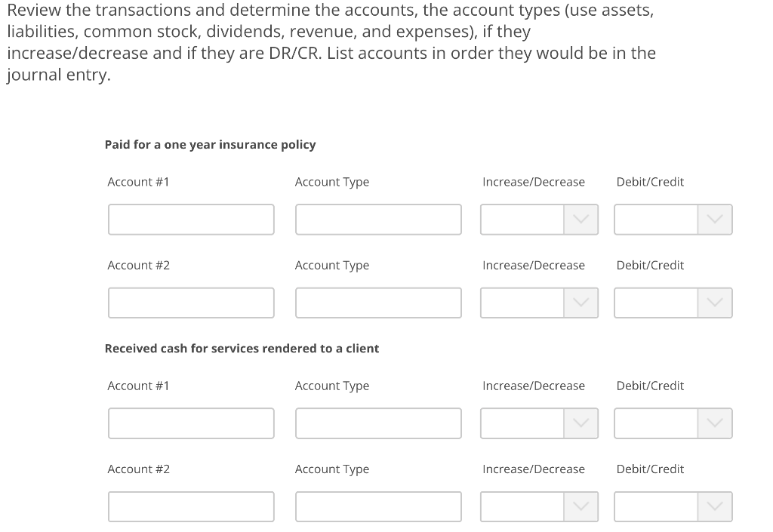
Task: Select the Account #1 field under the insurance transaction
Action: click(191, 220)
